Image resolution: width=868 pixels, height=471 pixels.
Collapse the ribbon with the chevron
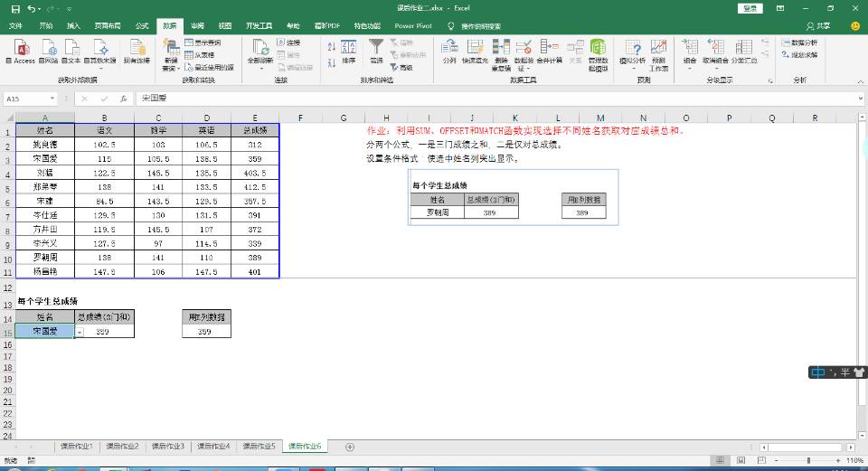860,81
